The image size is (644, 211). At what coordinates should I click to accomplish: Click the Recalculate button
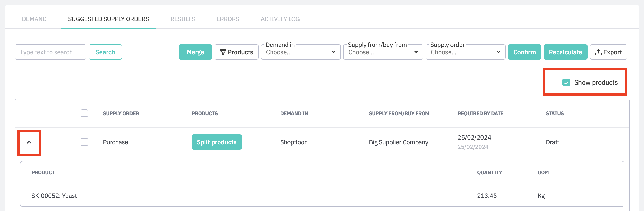(565, 52)
